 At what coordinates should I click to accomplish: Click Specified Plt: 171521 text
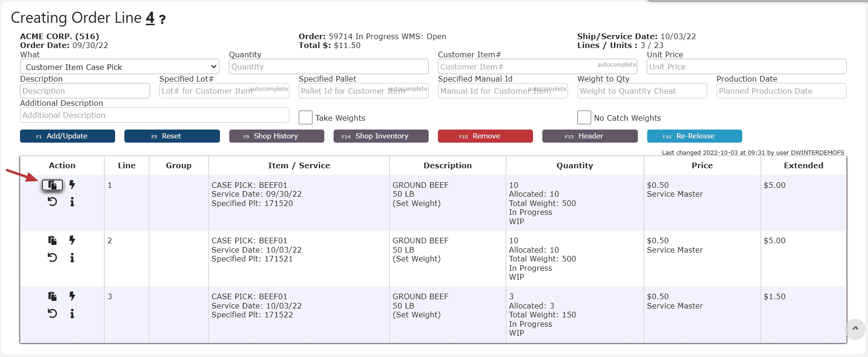pyautogui.click(x=252, y=259)
